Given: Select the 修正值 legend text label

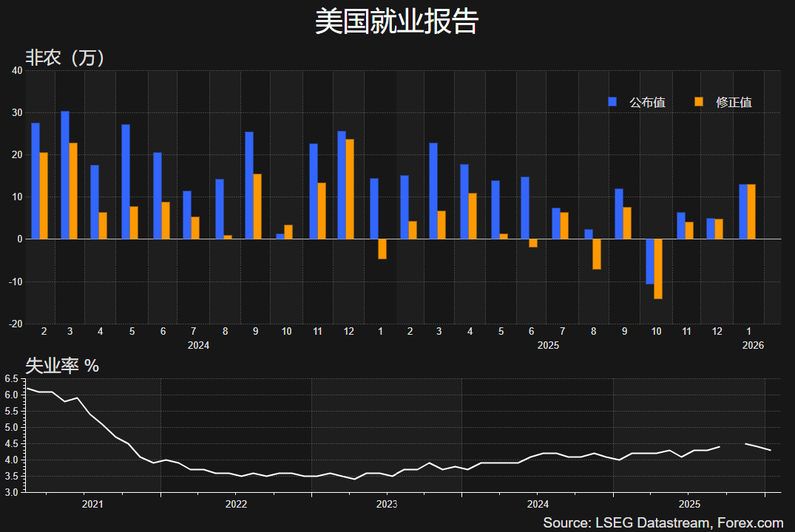Looking at the screenshot, I should [734, 103].
